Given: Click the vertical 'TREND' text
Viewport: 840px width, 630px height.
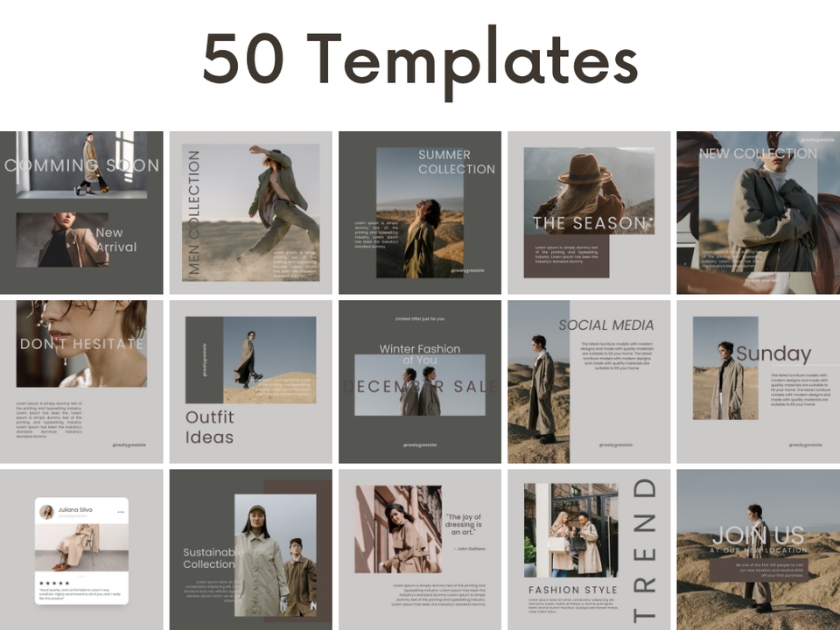Looking at the screenshot, I should point(645,549).
